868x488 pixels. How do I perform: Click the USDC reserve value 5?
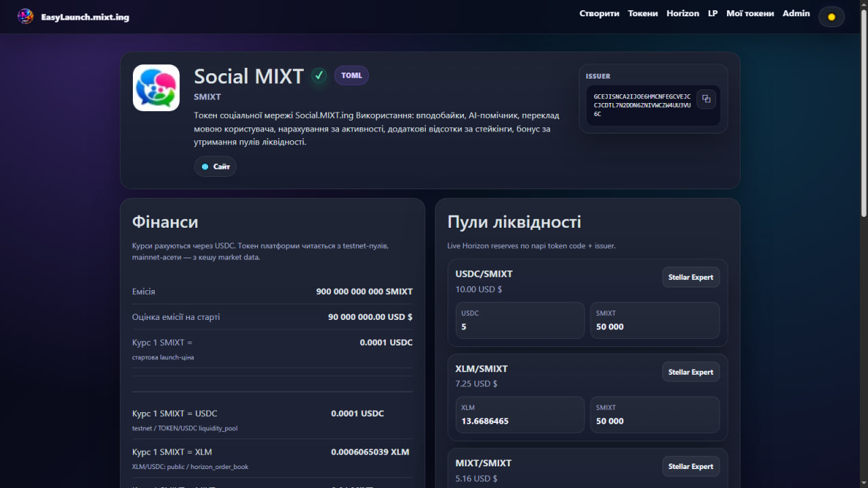point(464,327)
